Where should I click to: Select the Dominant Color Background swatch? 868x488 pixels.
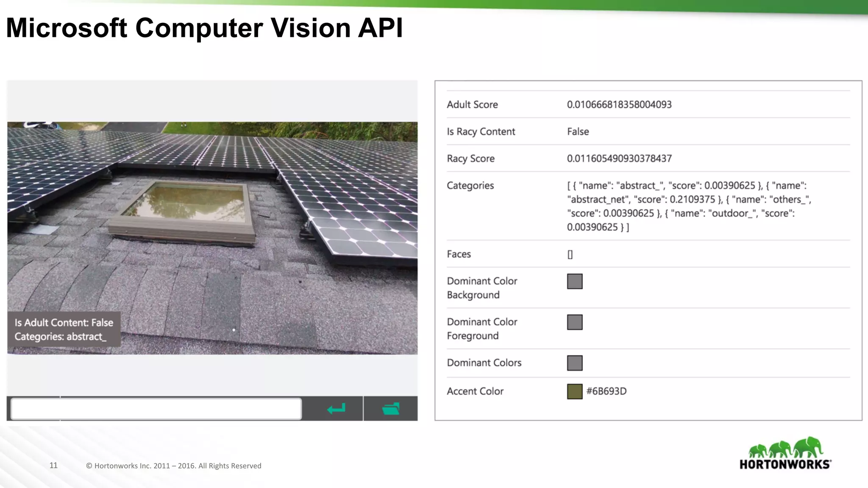coord(575,281)
